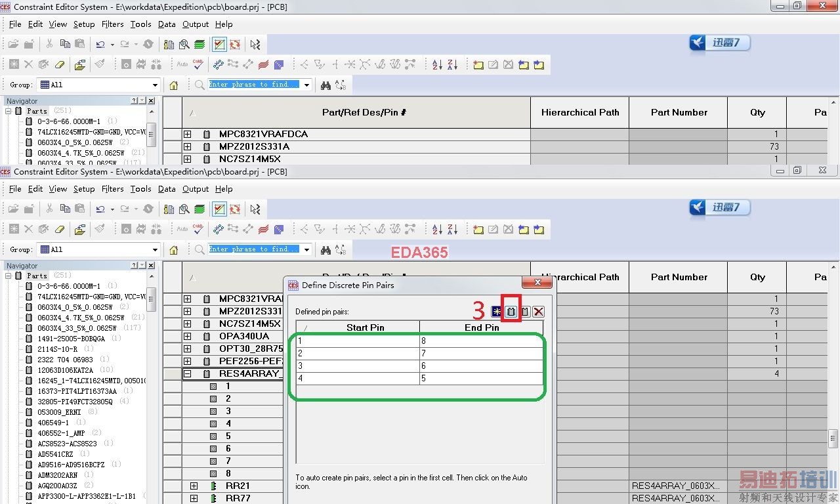This screenshot has width=840, height=504.
Task: Click Paste icon in lower window toolbar
Action: coord(79,209)
